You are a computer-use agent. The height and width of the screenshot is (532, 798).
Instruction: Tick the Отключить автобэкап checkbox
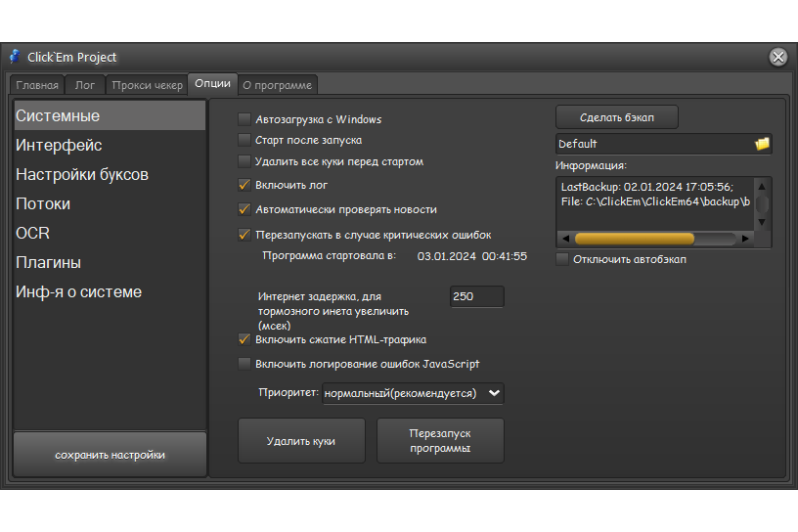tap(562, 259)
